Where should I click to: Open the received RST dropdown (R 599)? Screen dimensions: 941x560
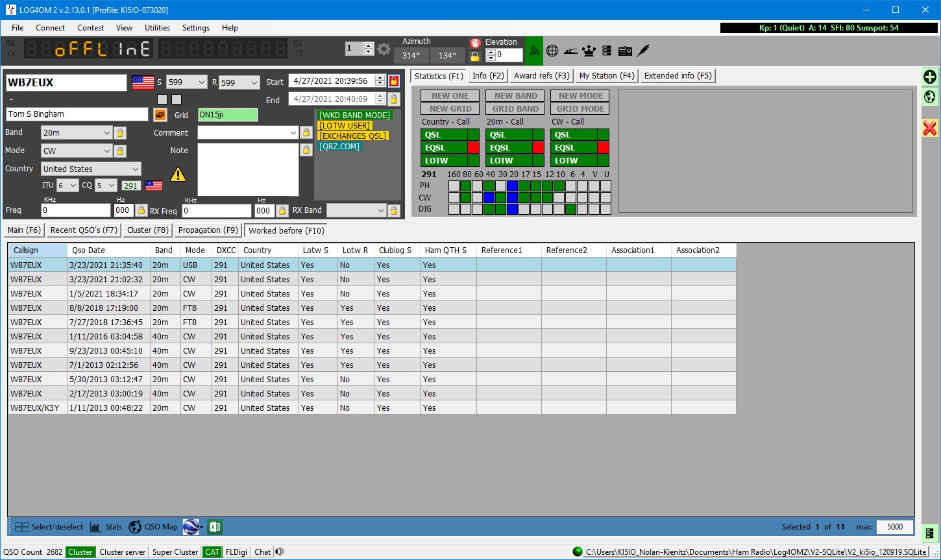[239, 82]
